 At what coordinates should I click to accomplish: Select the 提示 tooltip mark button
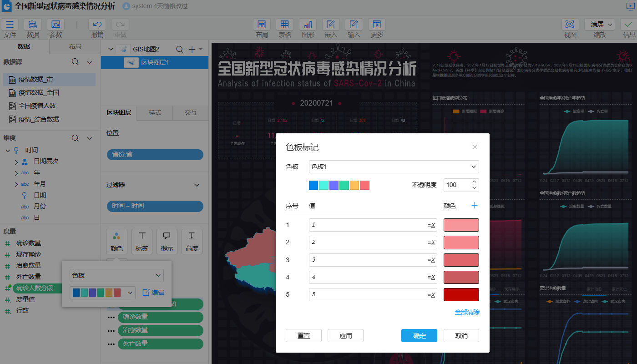pos(167,241)
